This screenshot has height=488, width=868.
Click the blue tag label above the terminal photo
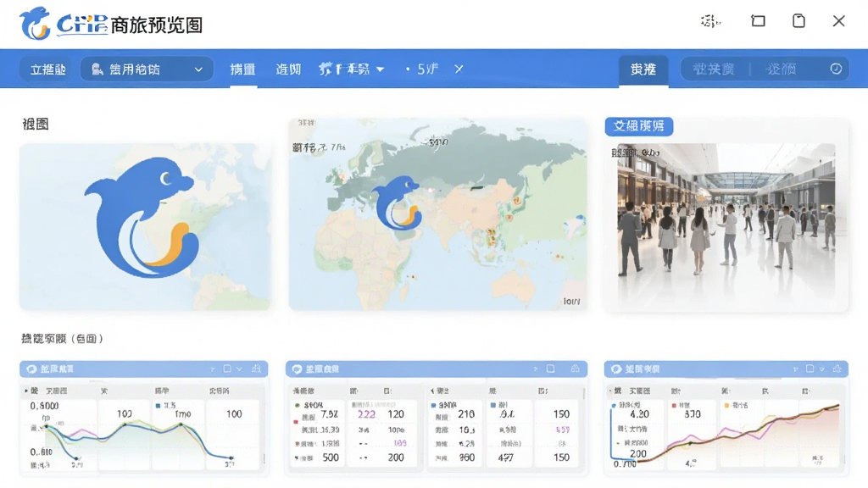639,126
